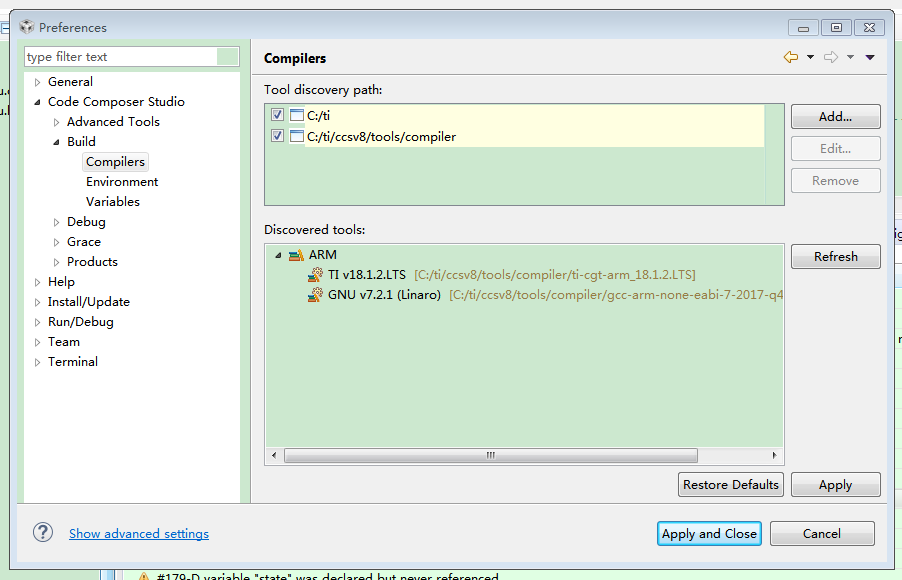Select Advanced Tools tree item
The height and width of the screenshot is (580, 902).
tap(113, 121)
